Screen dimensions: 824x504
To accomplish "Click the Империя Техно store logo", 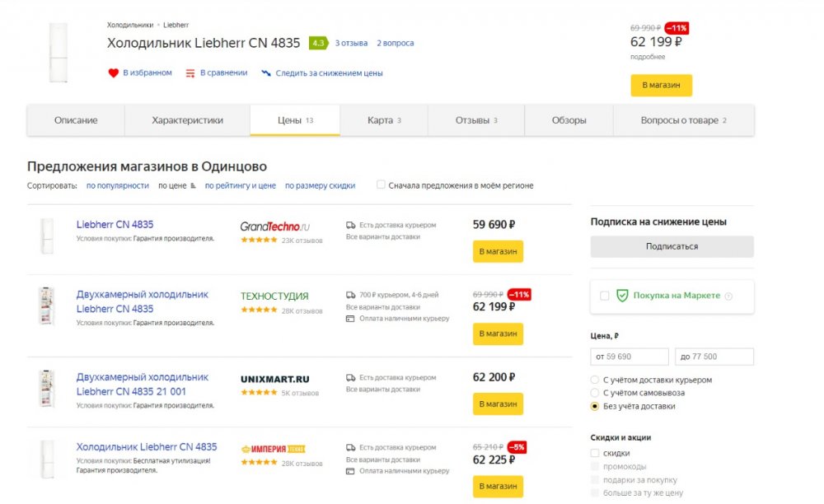I will pyautogui.click(x=273, y=449).
